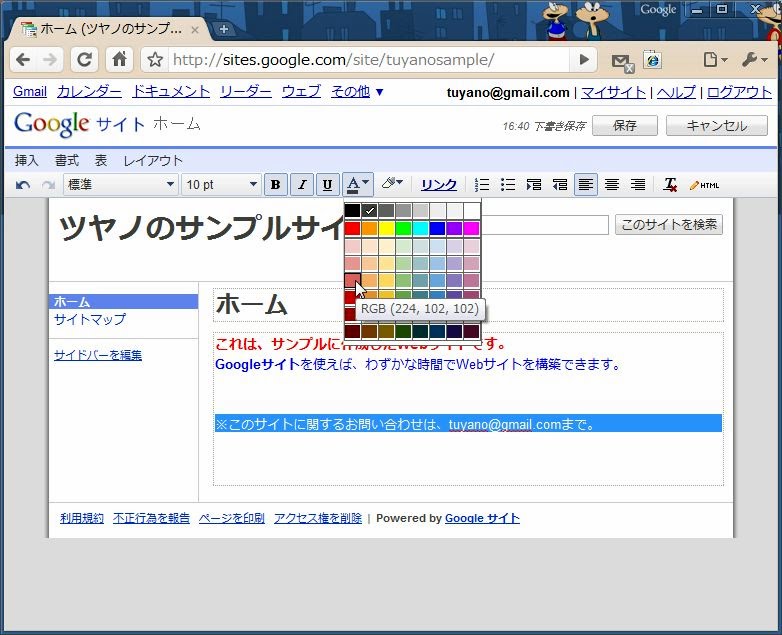Click the align right icon
Viewport: 782px width, 635px height.
[x=638, y=185]
